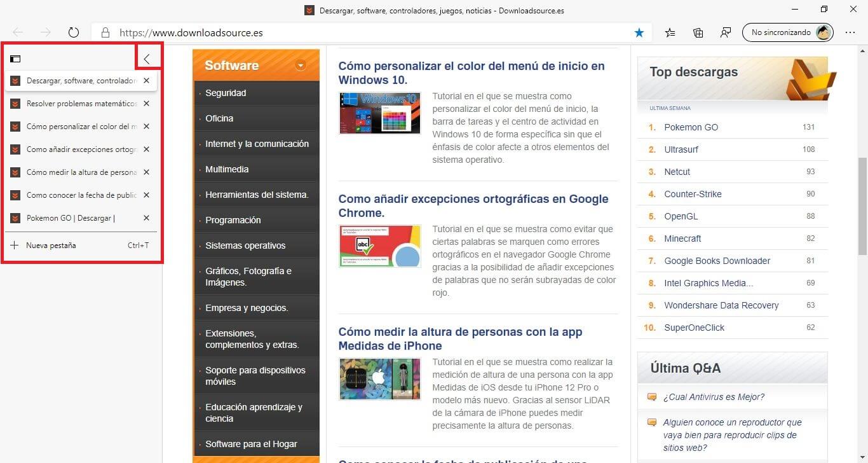The height and width of the screenshot is (463, 868).
Task: Open 'Pokemon GO' in Top descargas
Action: 691,127
